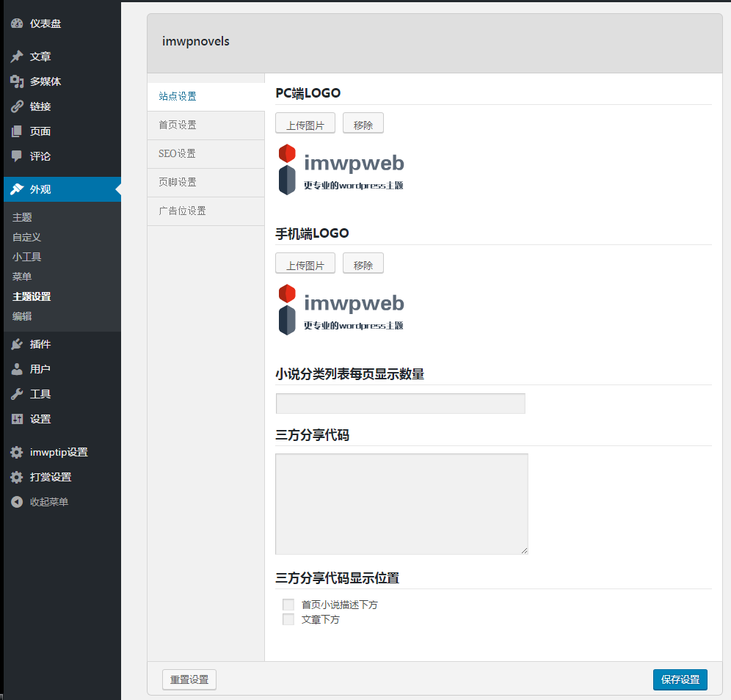Focus the 小说分类列表每页显示数量 input field
Viewport: 731px width, 700px height.
(401, 404)
